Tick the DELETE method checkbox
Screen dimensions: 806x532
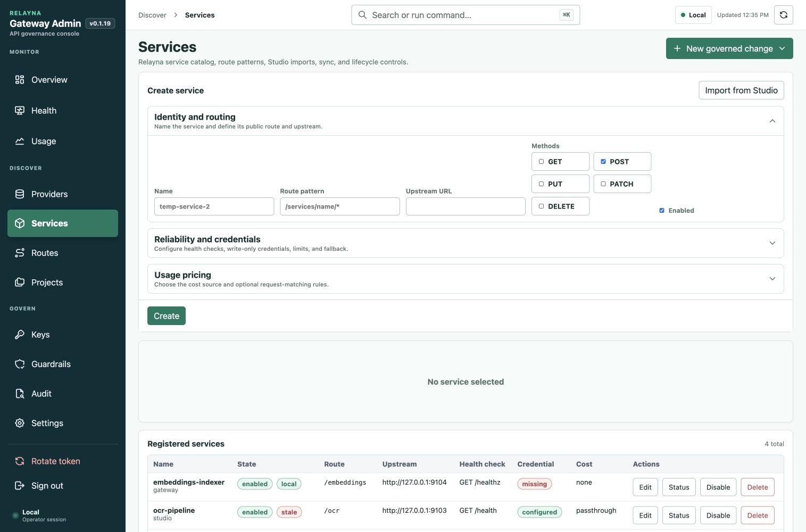click(x=541, y=206)
